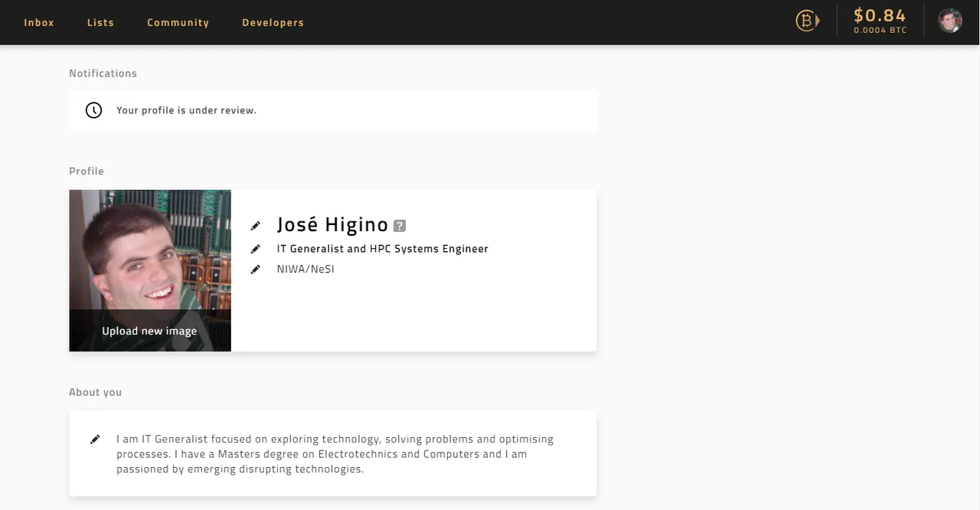Viewport: 980px width, 510px height.
Task: Edit company NIWA/NeSI with pencil icon
Action: coord(256,270)
